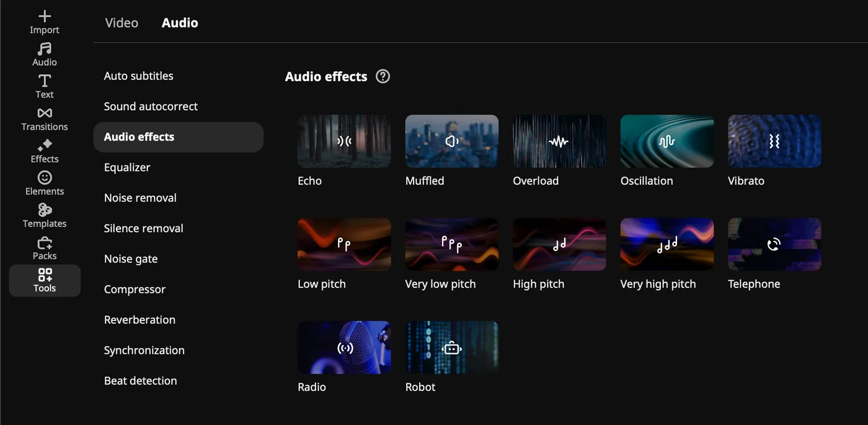The image size is (868, 425).
Task: Select the Tools sidebar item
Action: (x=45, y=281)
